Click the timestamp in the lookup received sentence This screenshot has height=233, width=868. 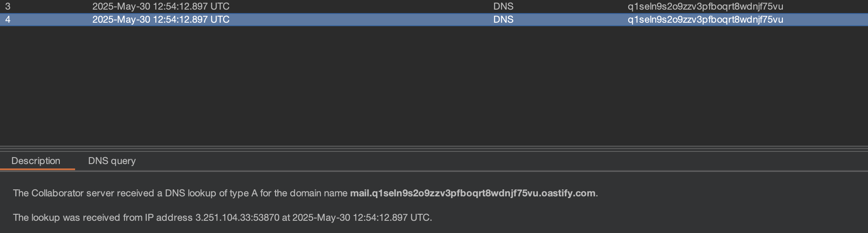click(x=361, y=218)
